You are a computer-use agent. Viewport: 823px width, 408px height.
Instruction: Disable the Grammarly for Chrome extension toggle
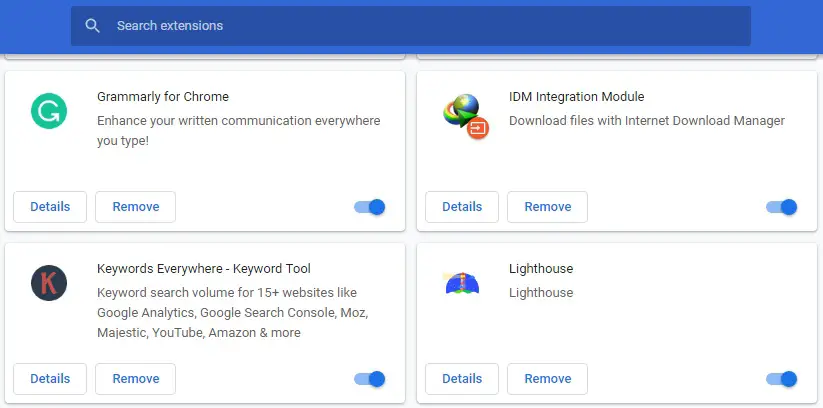pyautogui.click(x=370, y=207)
